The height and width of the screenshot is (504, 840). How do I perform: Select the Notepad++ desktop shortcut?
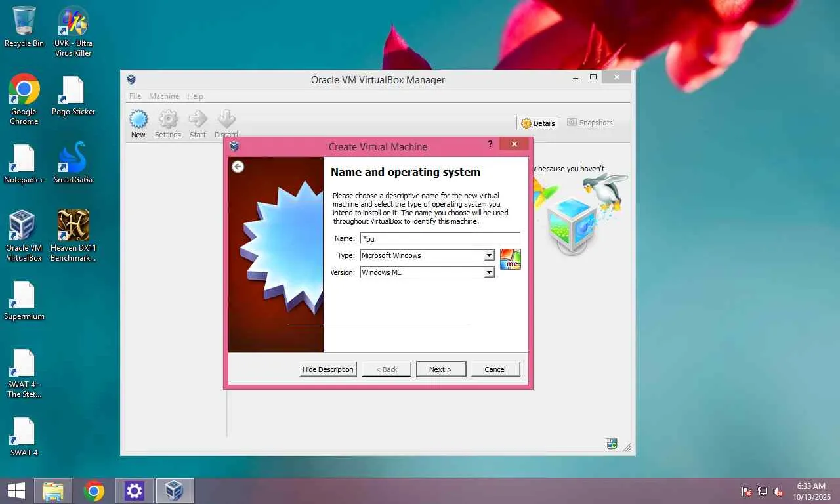coord(24,164)
